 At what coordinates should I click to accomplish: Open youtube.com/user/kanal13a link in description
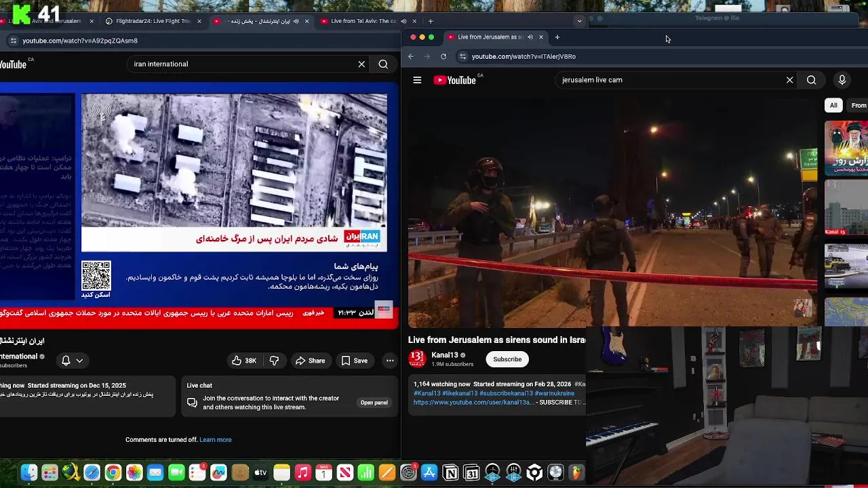coord(473,402)
